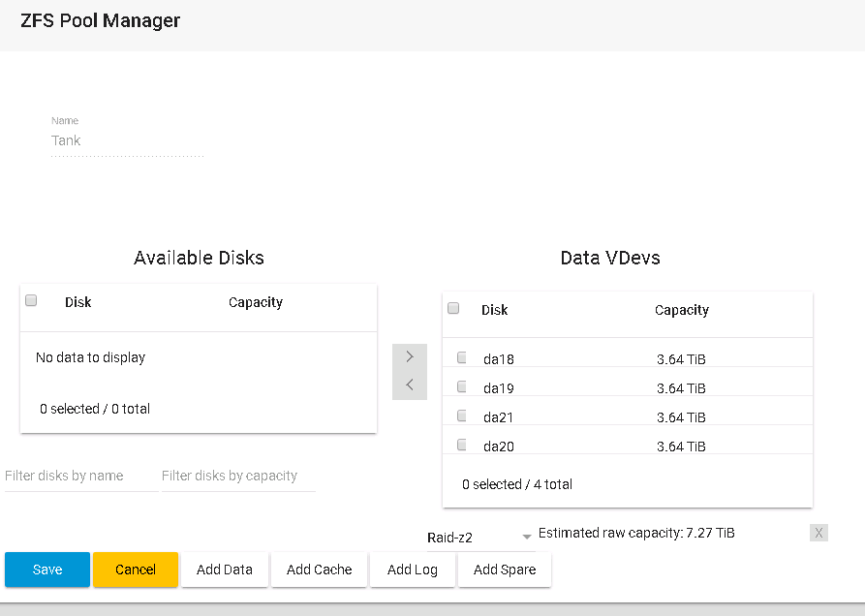Add a Cache vdev
Image resolution: width=865 pixels, height=616 pixels.
pos(319,570)
